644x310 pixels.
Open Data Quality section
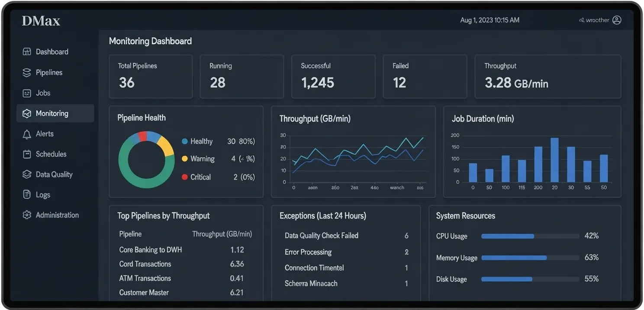click(54, 174)
